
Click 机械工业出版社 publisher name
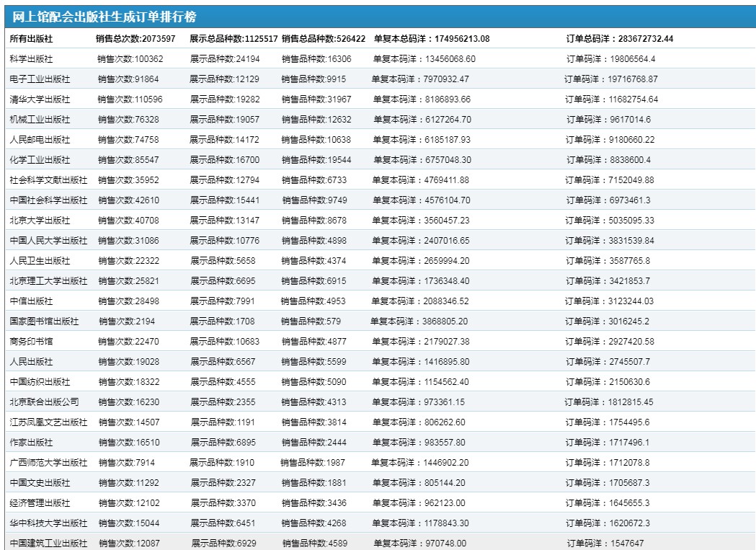click(40, 120)
